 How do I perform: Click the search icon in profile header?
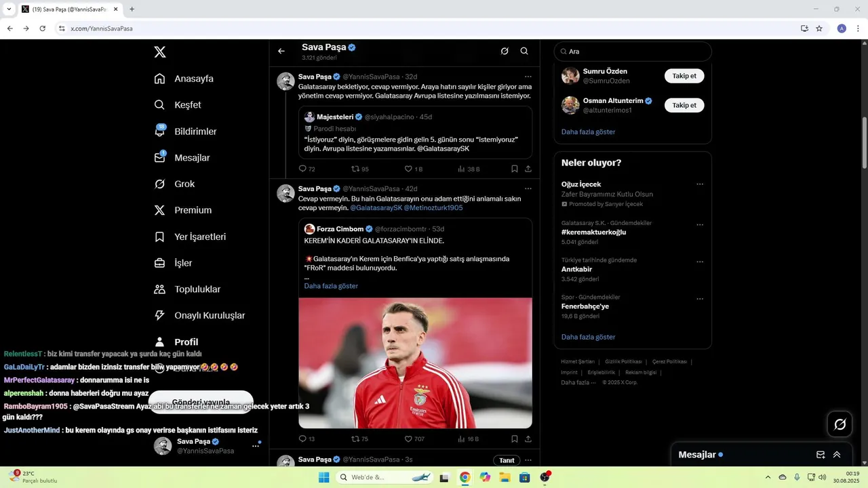pyautogui.click(x=524, y=51)
